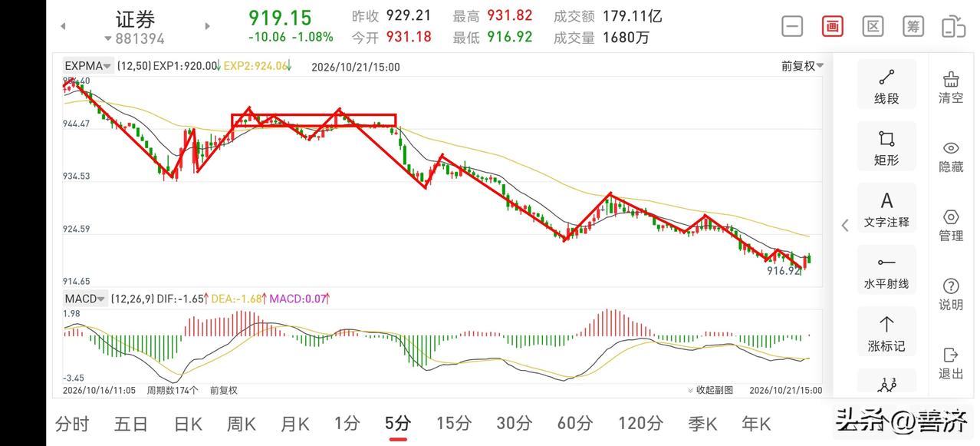Open the 五日 five-day view
The image size is (980, 446).
click(131, 423)
